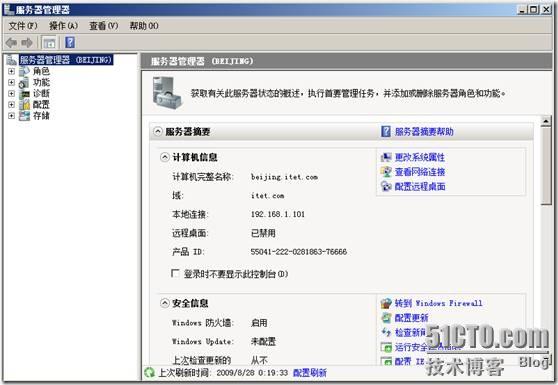Select the 功能 tree item
The width and height of the screenshot is (558, 385).
[x=41, y=83]
